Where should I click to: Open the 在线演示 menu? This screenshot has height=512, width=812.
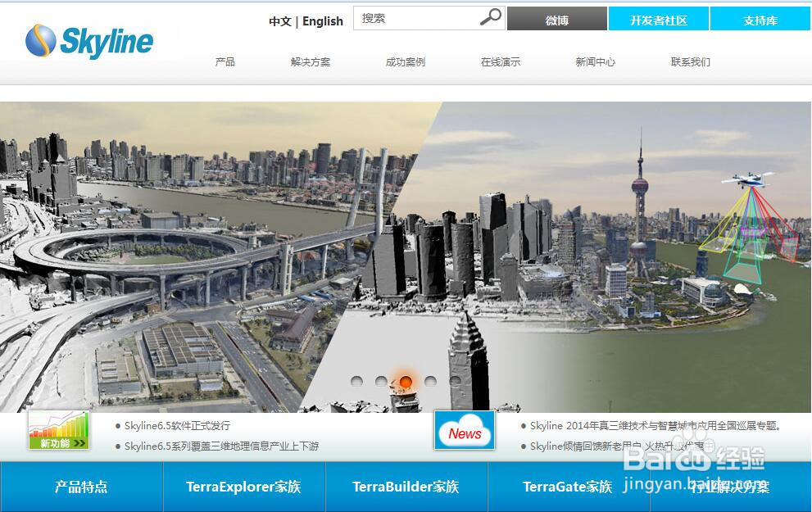[x=501, y=62]
